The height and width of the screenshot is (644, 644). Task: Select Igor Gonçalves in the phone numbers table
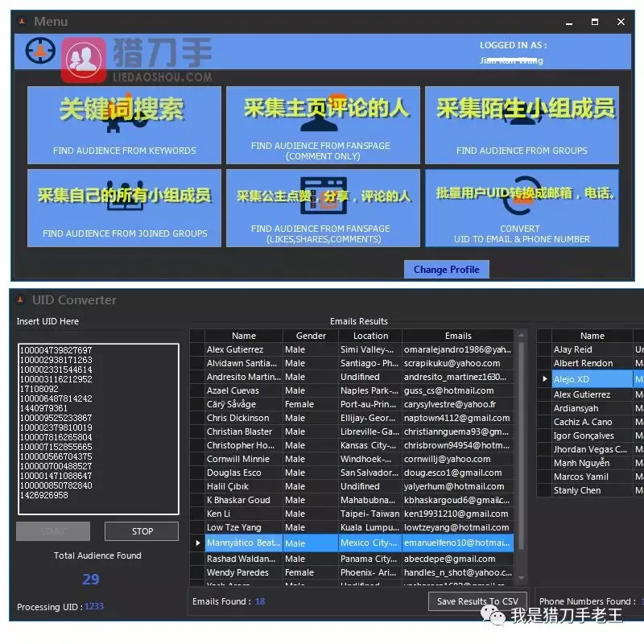592,436
